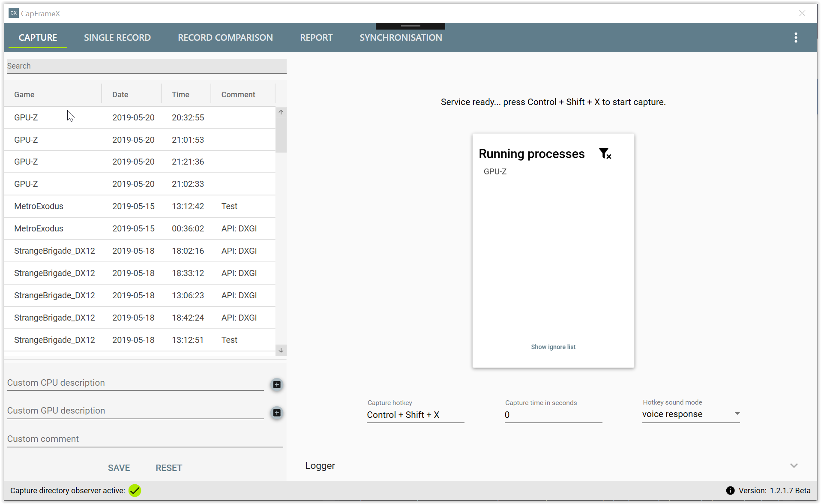Switch to the Capture tab
Viewport: 821px width, 504px height.
38,38
